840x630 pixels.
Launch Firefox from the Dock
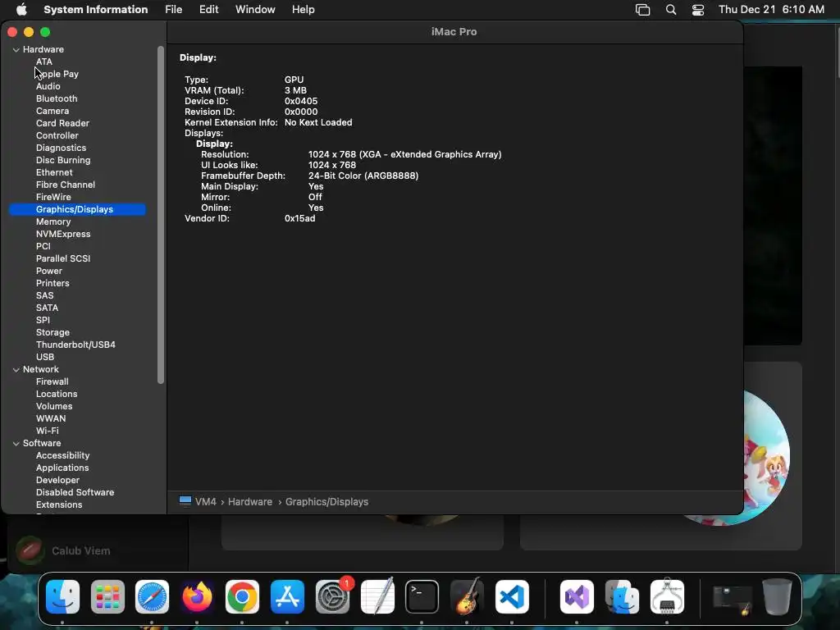197,597
